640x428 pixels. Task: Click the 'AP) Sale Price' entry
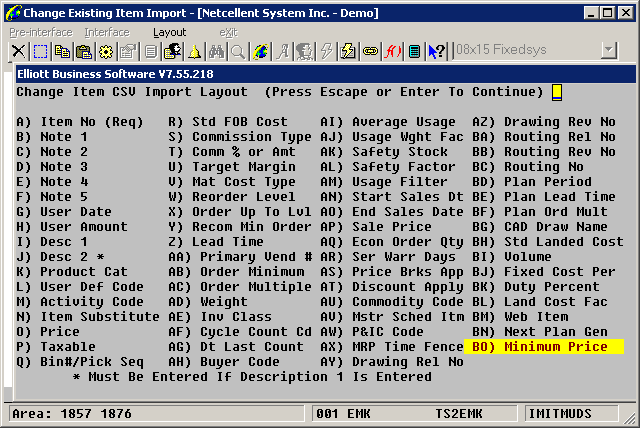(x=376, y=226)
